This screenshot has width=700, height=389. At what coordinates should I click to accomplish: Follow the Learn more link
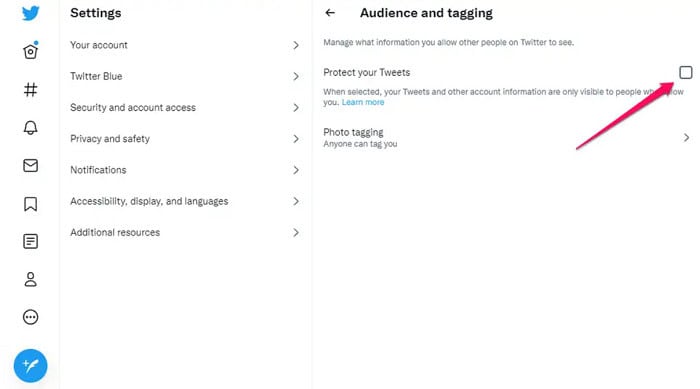(x=363, y=102)
